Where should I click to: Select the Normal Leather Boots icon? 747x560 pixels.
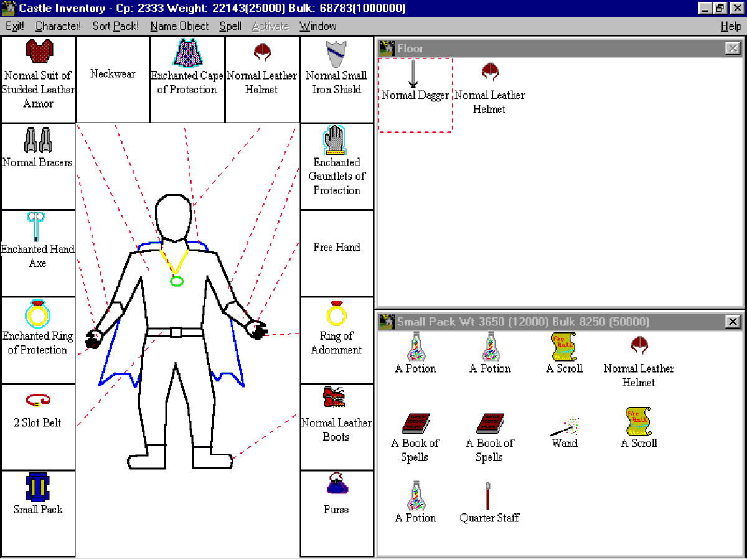[x=334, y=398]
